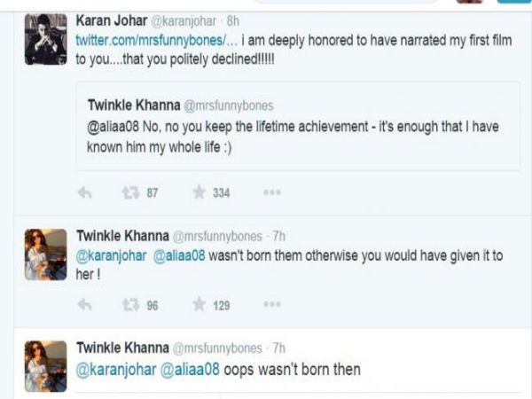Click Karan Johar's profile picture
532x399 pixels.
point(45,39)
